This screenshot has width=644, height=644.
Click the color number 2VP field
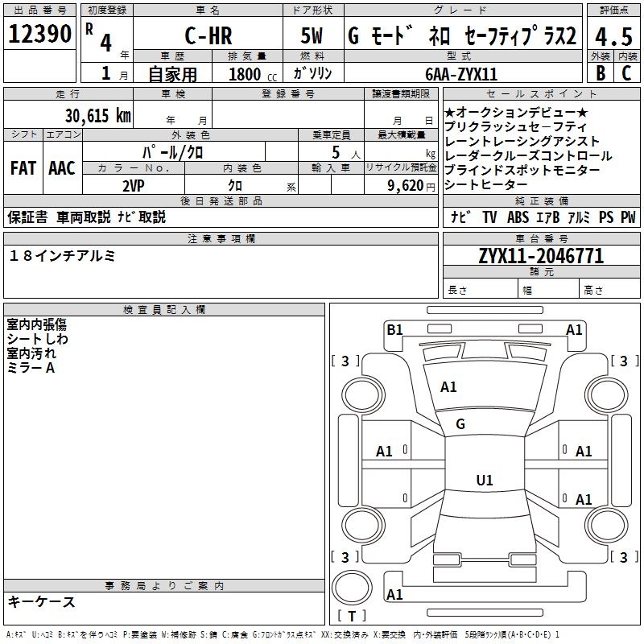click(x=134, y=186)
